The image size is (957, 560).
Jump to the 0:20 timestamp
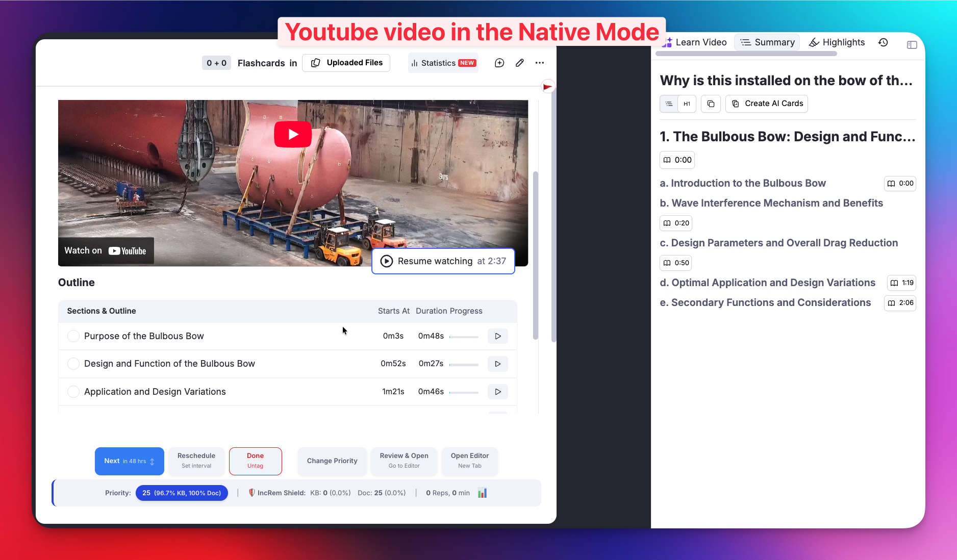(676, 223)
